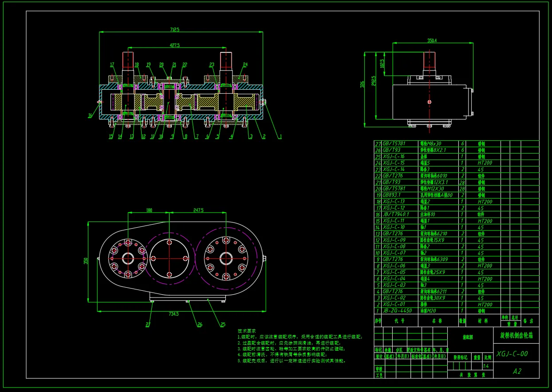This screenshot has width=552, height=392.
Task: Select the 247.5 center distance dimension
Action: [198, 210]
